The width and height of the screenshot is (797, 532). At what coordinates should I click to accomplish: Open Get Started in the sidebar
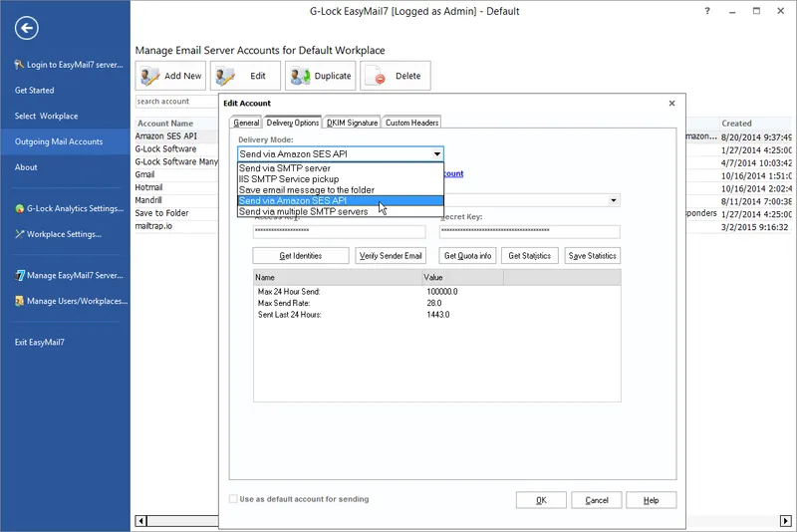point(34,90)
